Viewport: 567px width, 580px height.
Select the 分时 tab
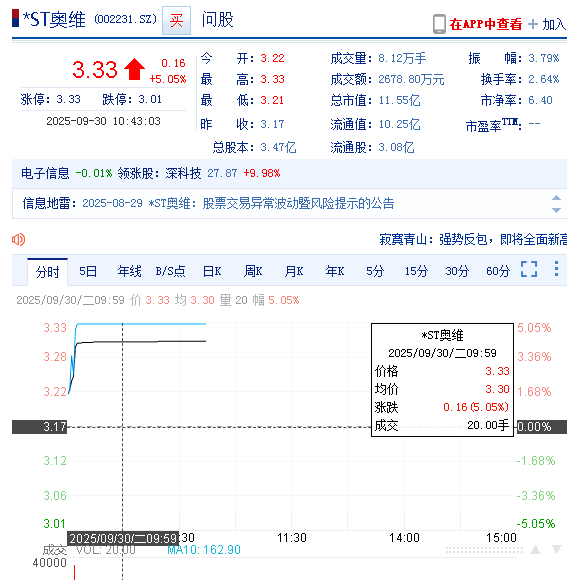(x=47, y=272)
